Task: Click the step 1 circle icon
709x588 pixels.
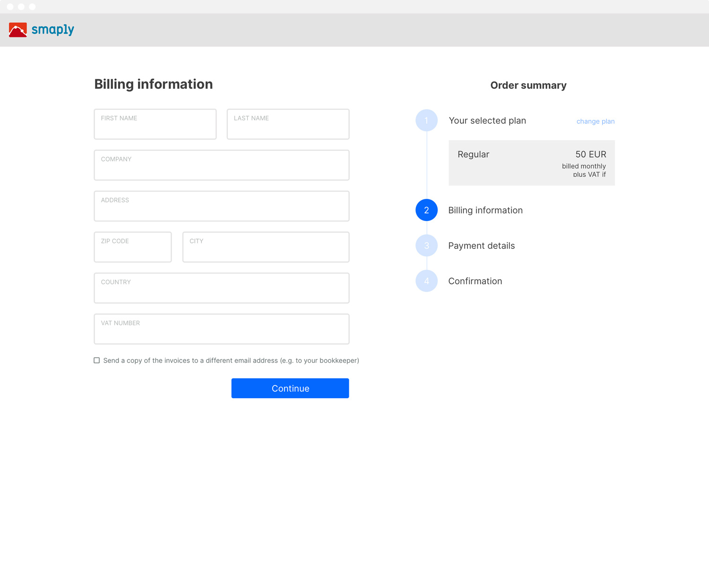Action: pyautogui.click(x=426, y=120)
